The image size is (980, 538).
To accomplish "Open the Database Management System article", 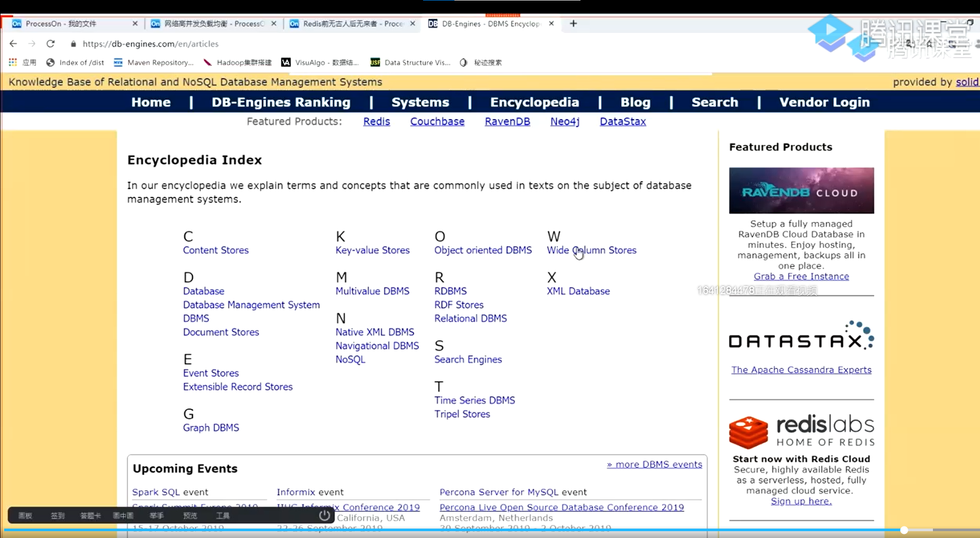I will coord(252,305).
